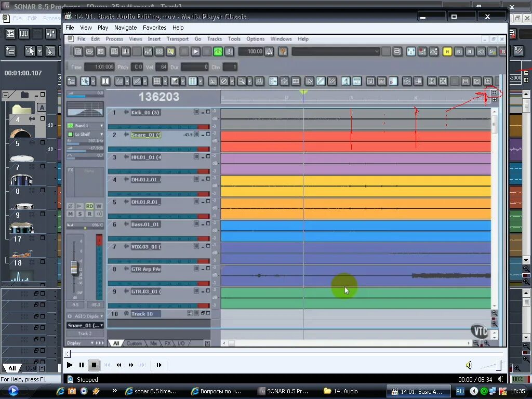532x399 pixels.
Task: Toggle the mute speaker icon in Media Player Classic
Action: pos(469,365)
